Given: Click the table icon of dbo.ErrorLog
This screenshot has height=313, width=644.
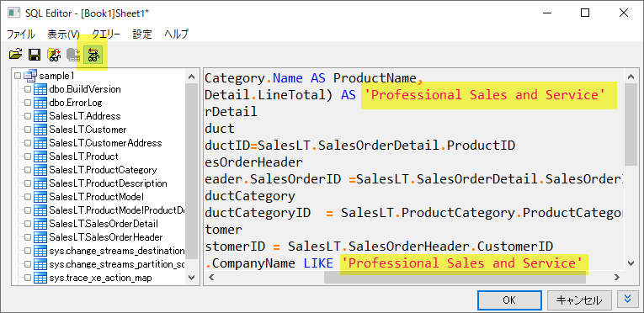Looking at the screenshot, I should tap(40, 103).
